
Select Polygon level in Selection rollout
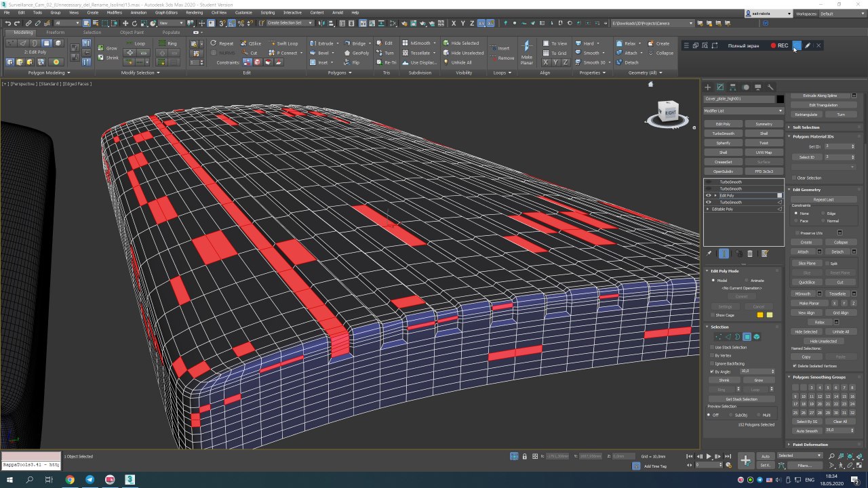(747, 337)
